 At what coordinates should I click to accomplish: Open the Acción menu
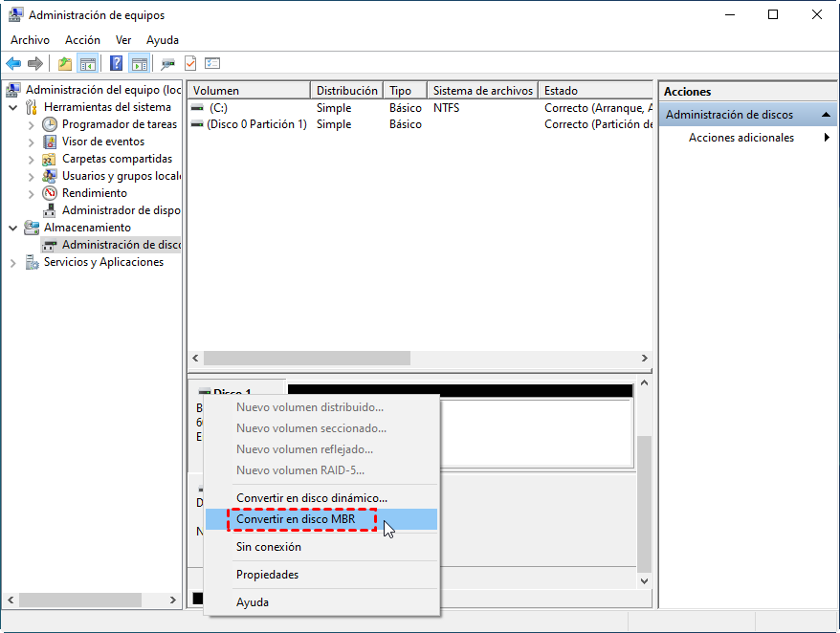tap(82, 40)
